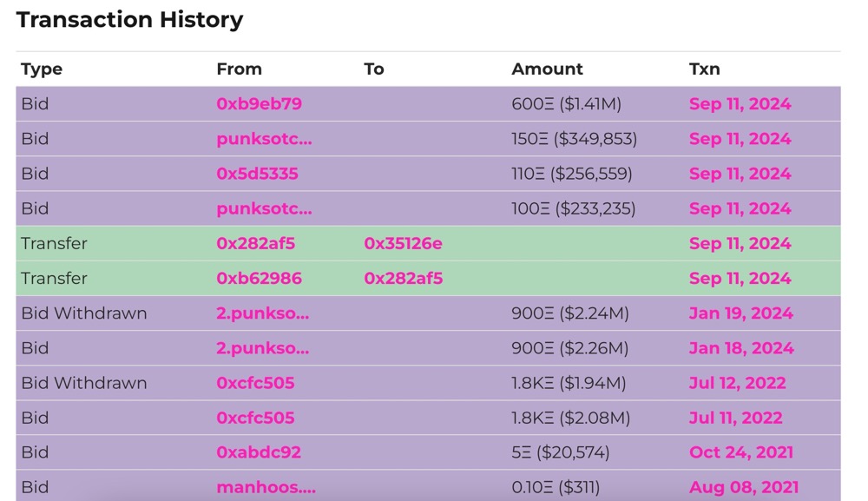
Task: Click punksotc link on 150Ξ bid row
Action: click(264, 139)
